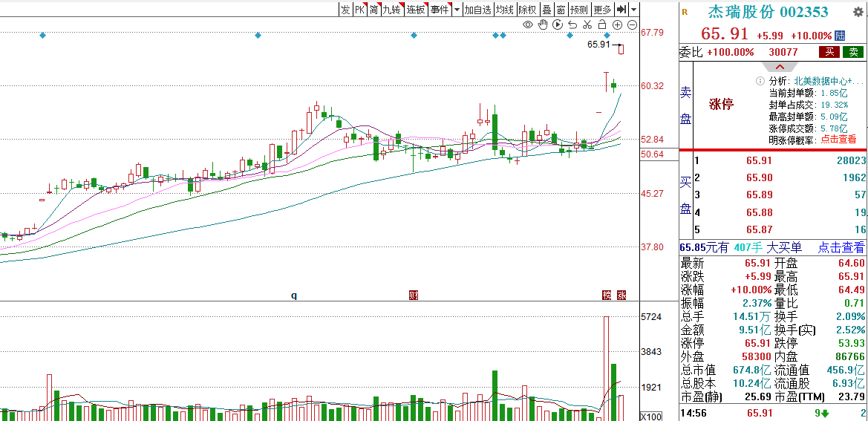
Task: Click the 榜 marker on chart axis
Action: 607,295
